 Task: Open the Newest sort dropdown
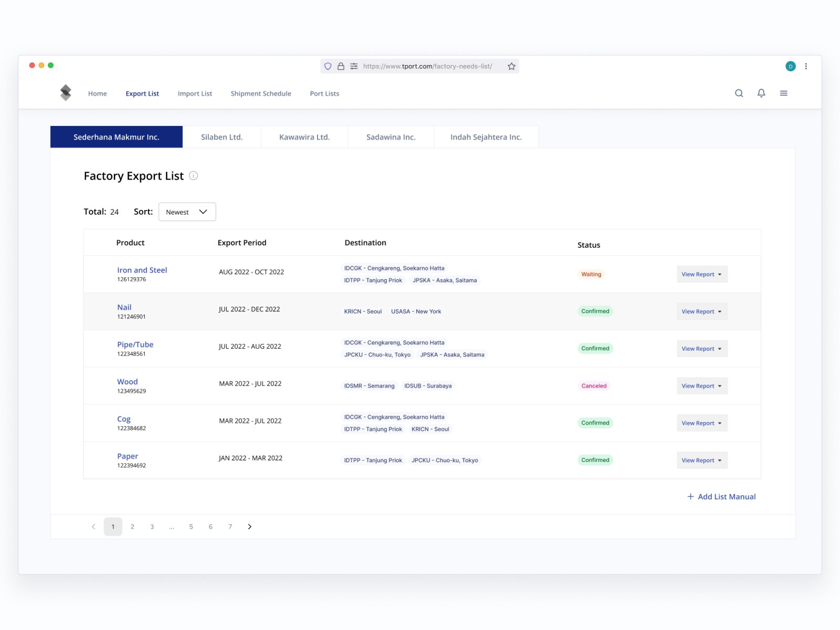tap(187, 212)
